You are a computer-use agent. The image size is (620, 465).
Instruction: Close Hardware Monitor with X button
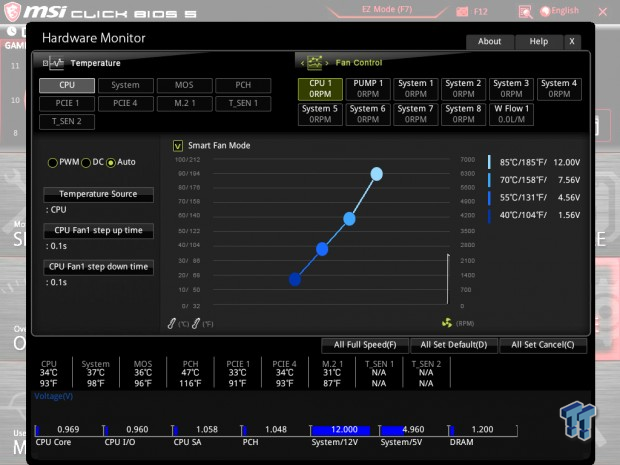tap(572, 41)
